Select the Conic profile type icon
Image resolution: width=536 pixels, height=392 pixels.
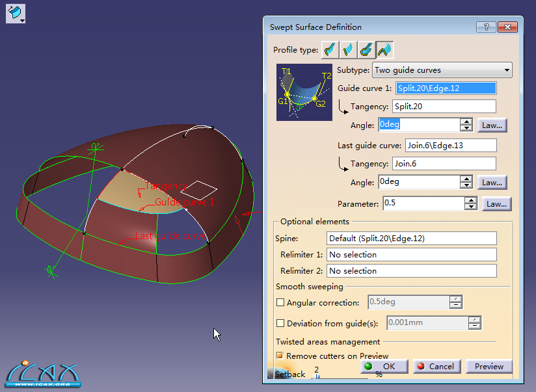point(384,49)
